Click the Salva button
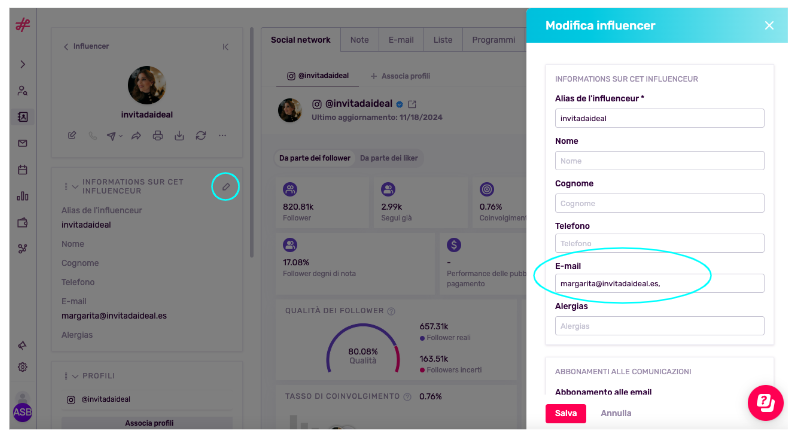The height and width of the screenshot is (437, 796). tap(566, 413)
